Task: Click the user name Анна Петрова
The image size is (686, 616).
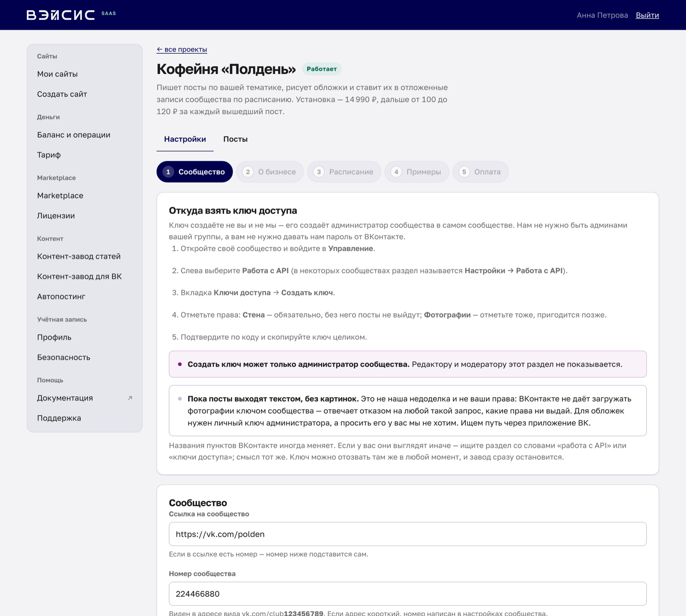Action: pos(602,15)
